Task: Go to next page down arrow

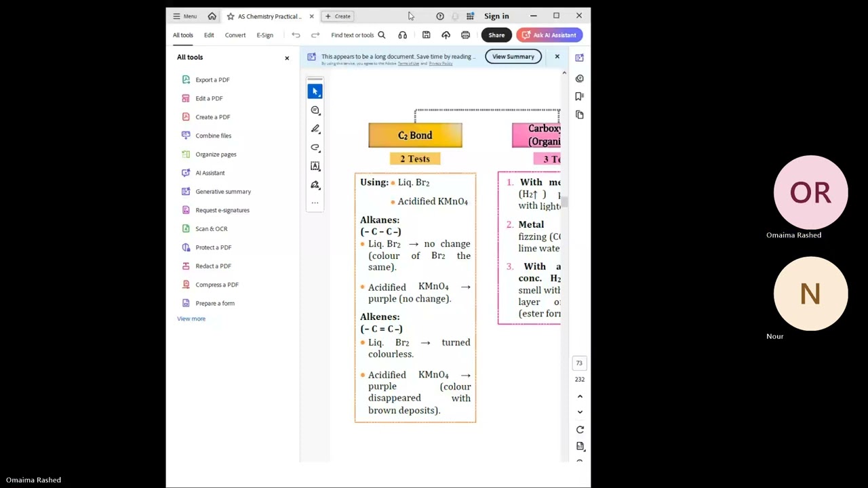Action: [x=580, y=412]
